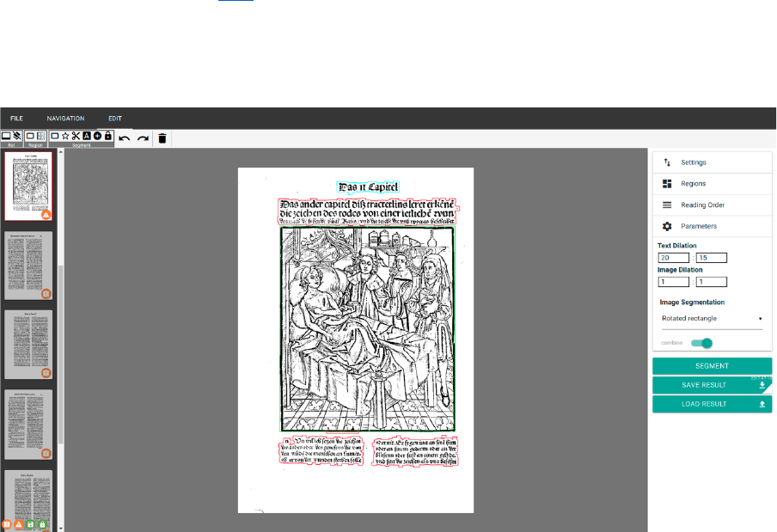The width and height of the screenshot is (777, 532).
Task: Click the Segment 'A' text tool
Action: (87, 136)
